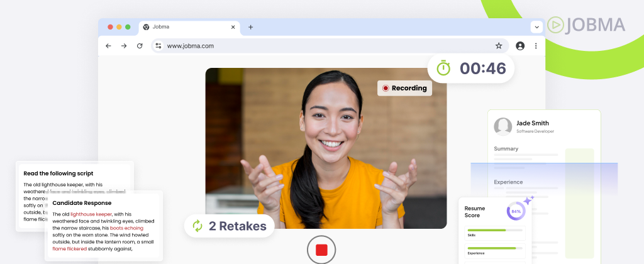This screenshot has height=264, width=644.
Task: Open the browser profile avatar
Action: 520,46
